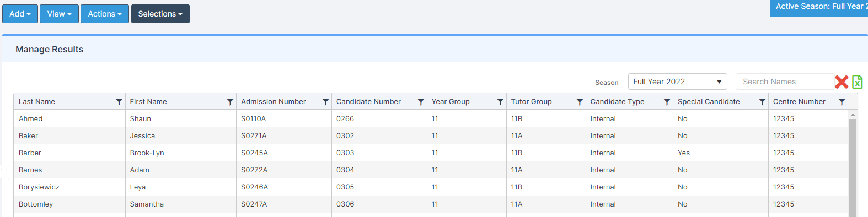The width and height of the screenshot is (868, 217).
Task: Click admission number S0247A
Action: pyautogui.click(x=254, y=204)
